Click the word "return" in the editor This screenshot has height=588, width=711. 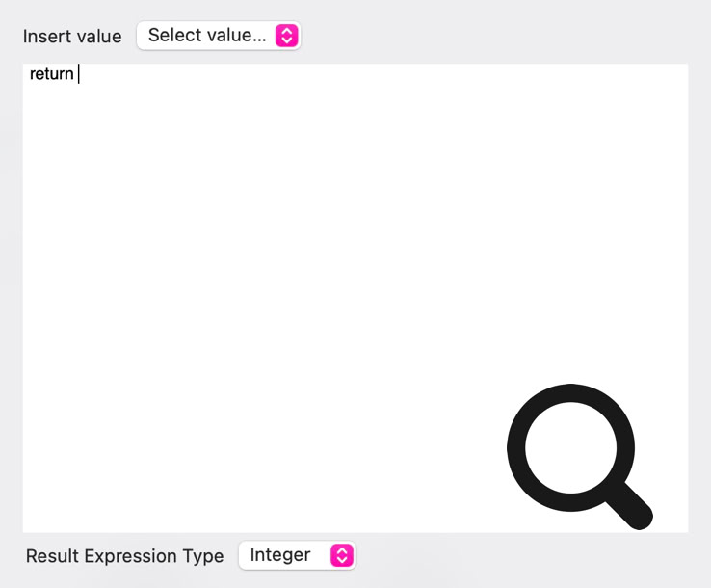[x=51, y=74]
